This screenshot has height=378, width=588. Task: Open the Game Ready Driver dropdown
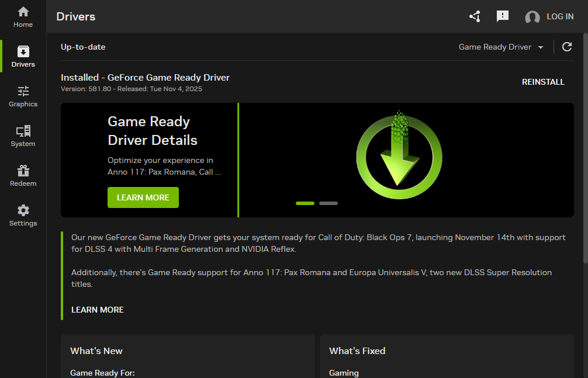[501, 47]
